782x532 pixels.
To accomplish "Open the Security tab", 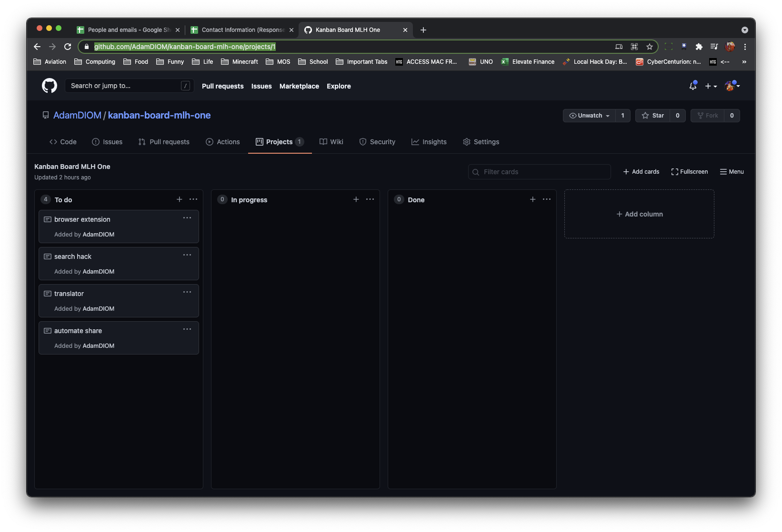I will coord(377,142).
